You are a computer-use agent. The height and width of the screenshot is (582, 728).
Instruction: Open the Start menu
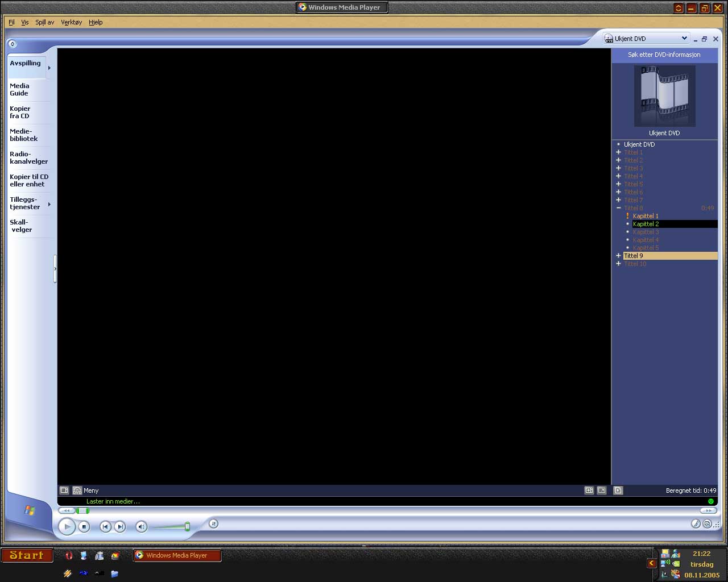pos(27,555)
